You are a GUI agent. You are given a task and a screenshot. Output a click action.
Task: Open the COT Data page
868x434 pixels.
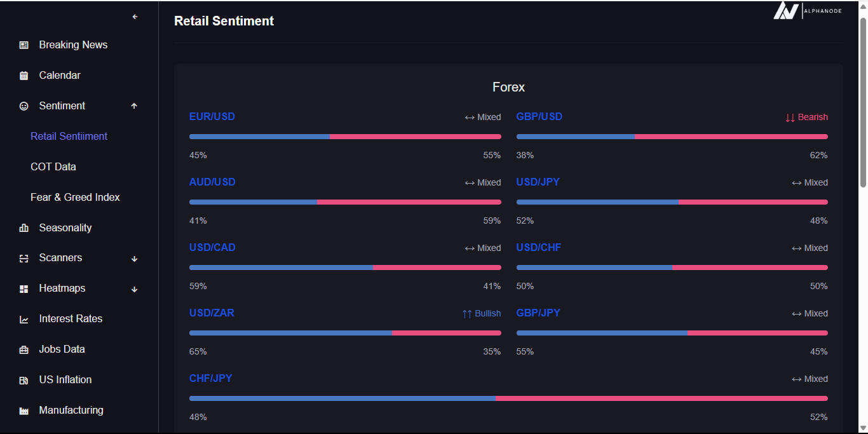click(x=53, y=166)
